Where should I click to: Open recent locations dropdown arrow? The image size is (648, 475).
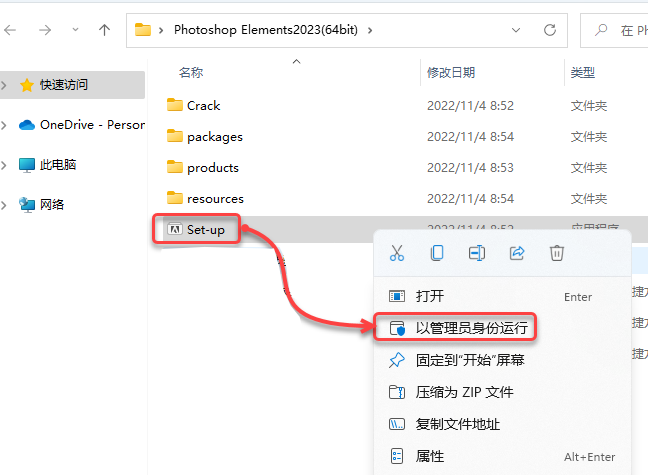(x=75, y=29)
